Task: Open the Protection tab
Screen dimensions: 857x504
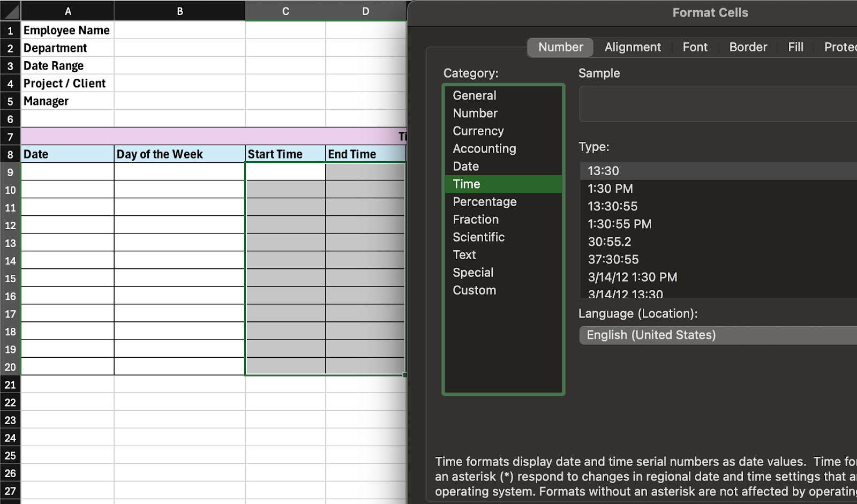Action: pos(839,47)
